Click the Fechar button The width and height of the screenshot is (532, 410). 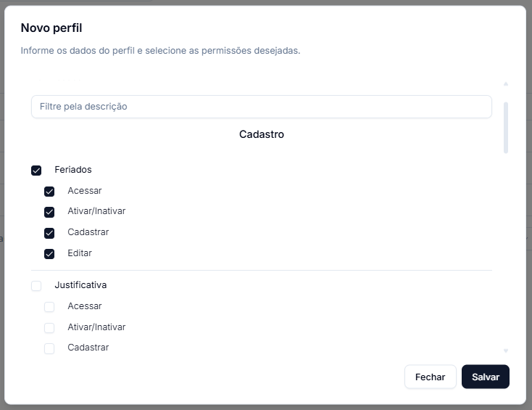point(431,377)
